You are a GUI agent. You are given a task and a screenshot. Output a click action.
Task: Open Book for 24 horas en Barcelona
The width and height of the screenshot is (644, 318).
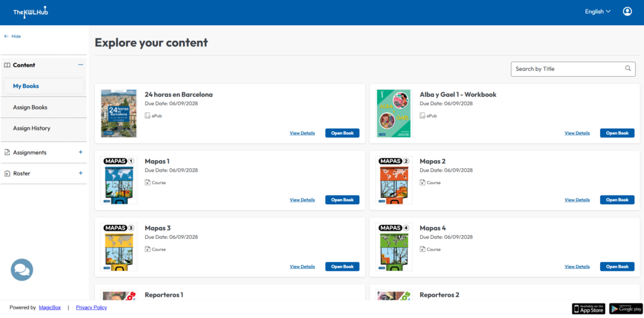(x=342, y=133)
